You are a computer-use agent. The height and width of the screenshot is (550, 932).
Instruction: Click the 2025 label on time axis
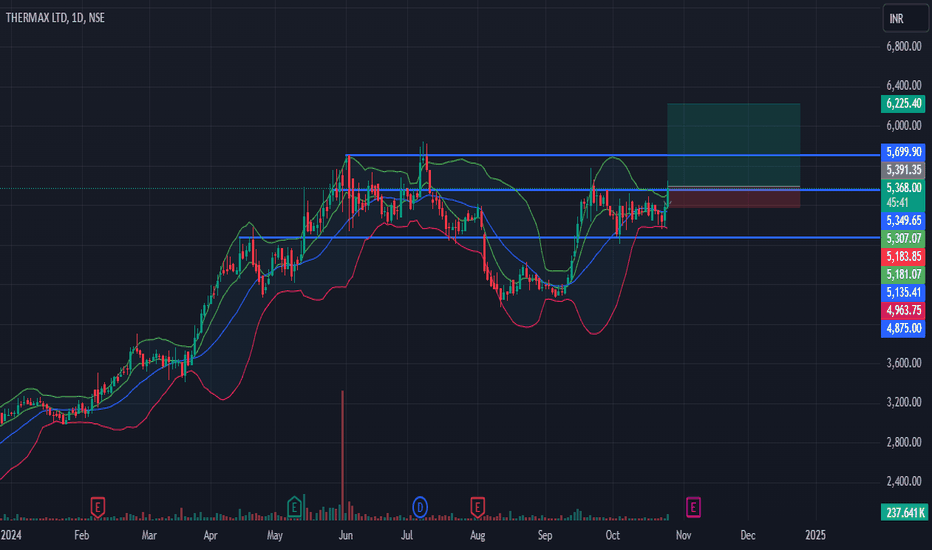pyautogui.click(x=815, y=535)
